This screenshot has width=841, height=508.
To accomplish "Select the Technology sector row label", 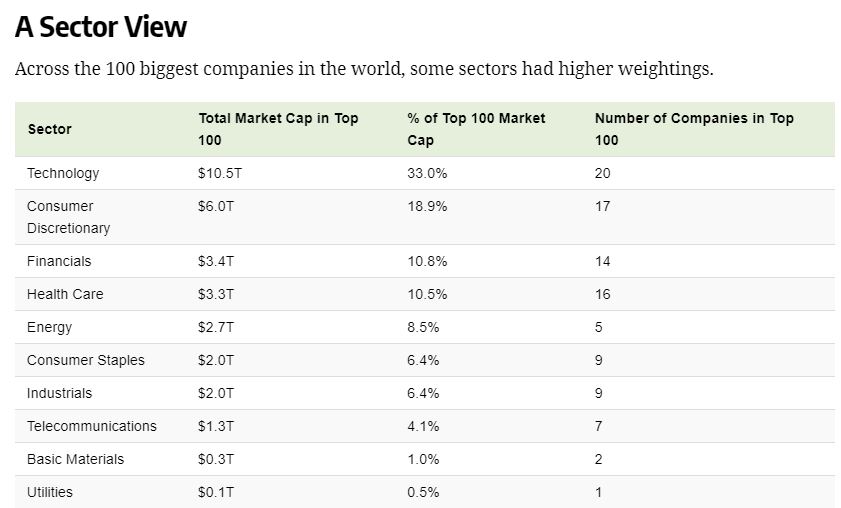I will 63,173.
